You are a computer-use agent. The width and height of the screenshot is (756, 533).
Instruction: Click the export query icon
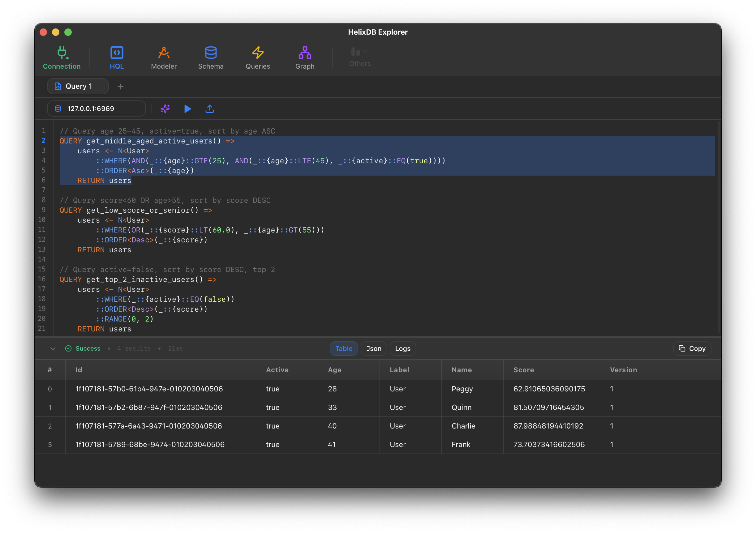click(x=210, y=109)
